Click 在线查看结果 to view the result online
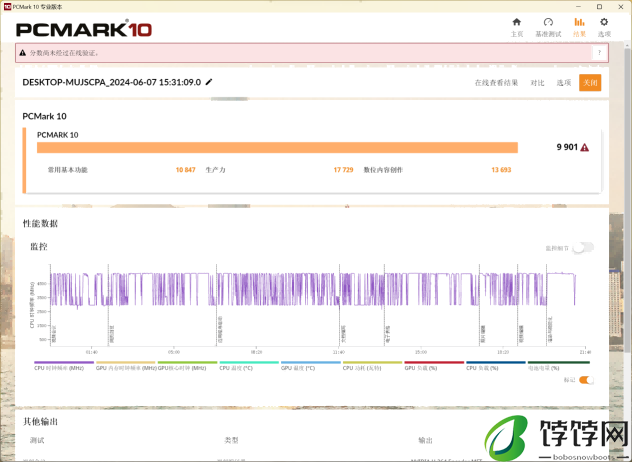 click(496, 83)
